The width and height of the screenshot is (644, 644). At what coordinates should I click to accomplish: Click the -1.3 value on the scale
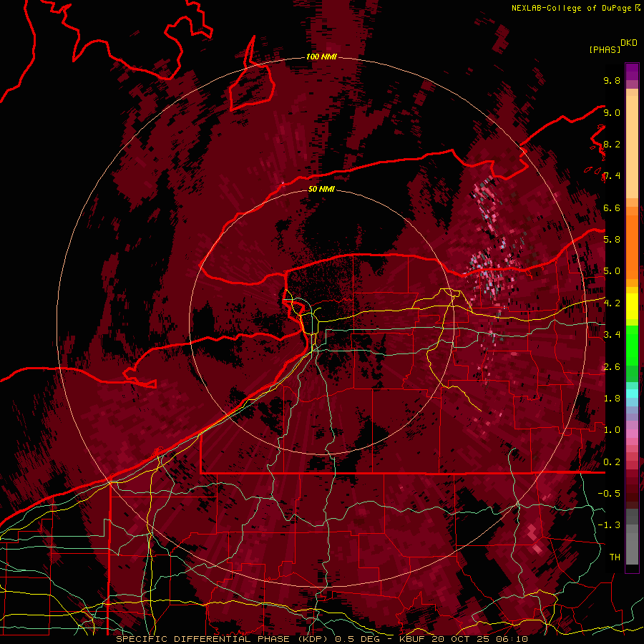click(x=609, y=525)
